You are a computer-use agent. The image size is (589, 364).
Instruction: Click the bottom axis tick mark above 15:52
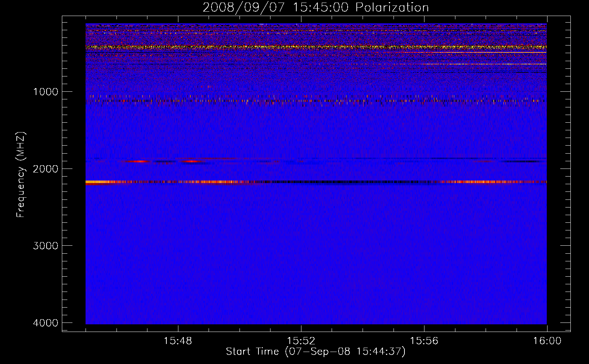(x=301, y=328)
